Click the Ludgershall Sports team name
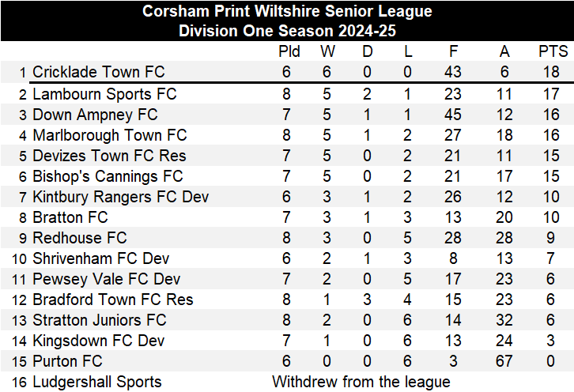Image resolution: width=574 pixels, height=392 pixels. (x=96, y=382)
